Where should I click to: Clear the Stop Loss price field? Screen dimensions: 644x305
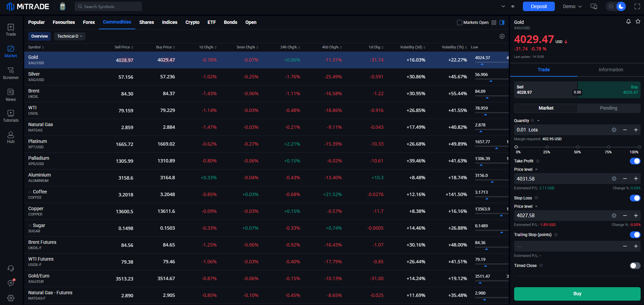614,216
